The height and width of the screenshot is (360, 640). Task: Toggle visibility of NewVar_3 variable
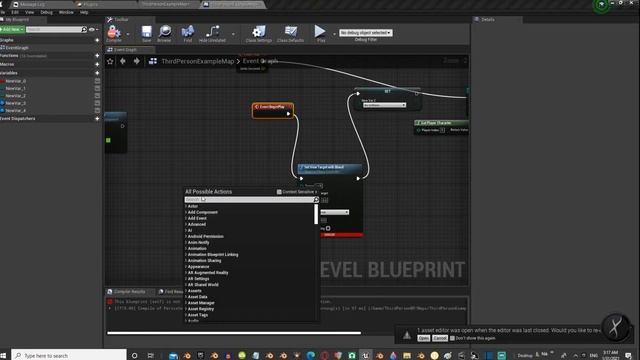[97, 103]
